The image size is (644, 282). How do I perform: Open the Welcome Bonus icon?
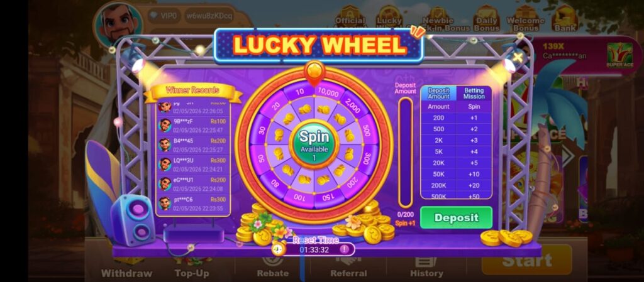coord(525,19)
